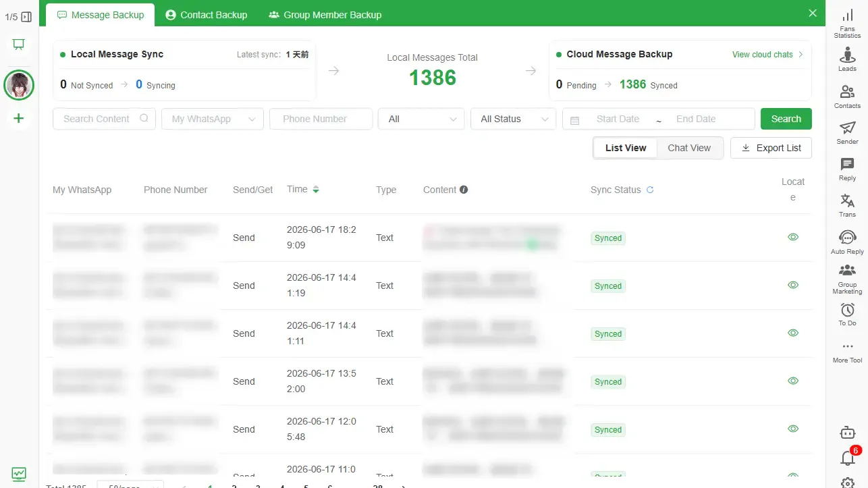Image resolution: width=868 pixels, height=488 pixels.
Task: Click the Content column info icon
Action: [x=464, y=190]
